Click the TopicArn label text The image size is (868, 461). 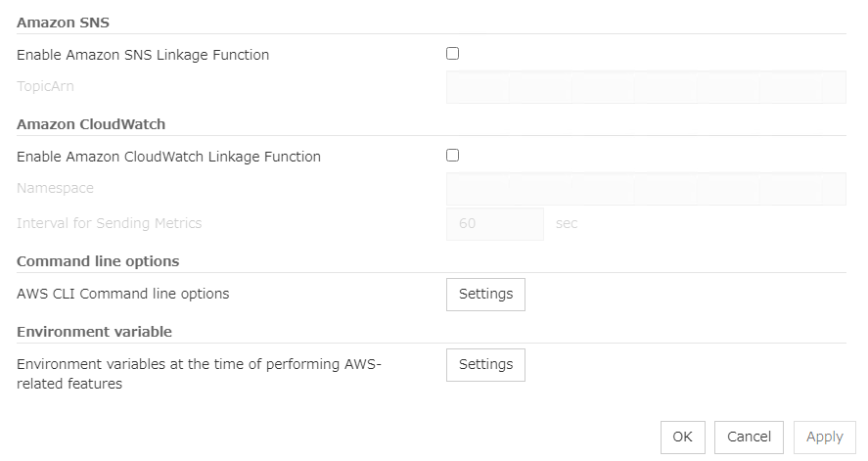click(45, 86)
